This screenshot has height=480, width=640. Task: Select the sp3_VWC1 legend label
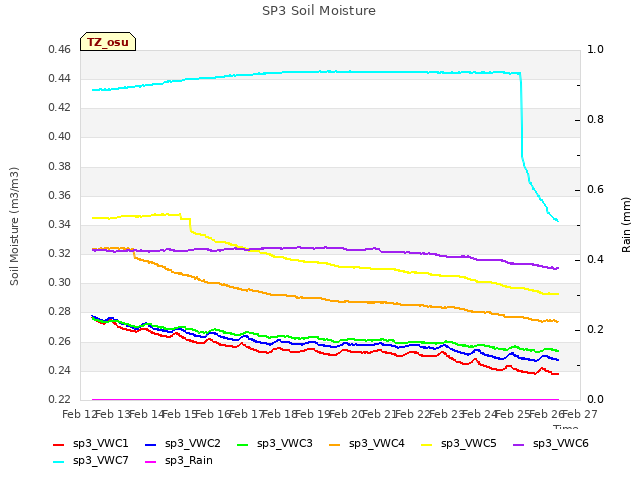(101, 444)
